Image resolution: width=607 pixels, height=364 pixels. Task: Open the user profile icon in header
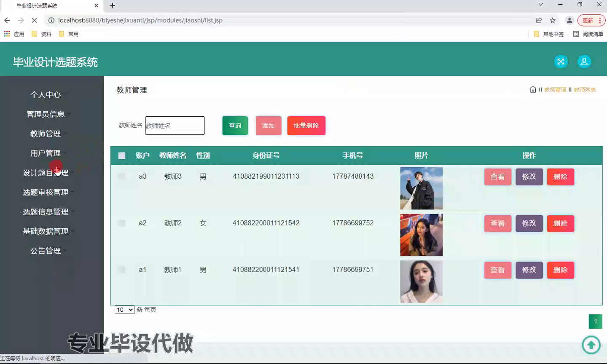pos(584,62)
